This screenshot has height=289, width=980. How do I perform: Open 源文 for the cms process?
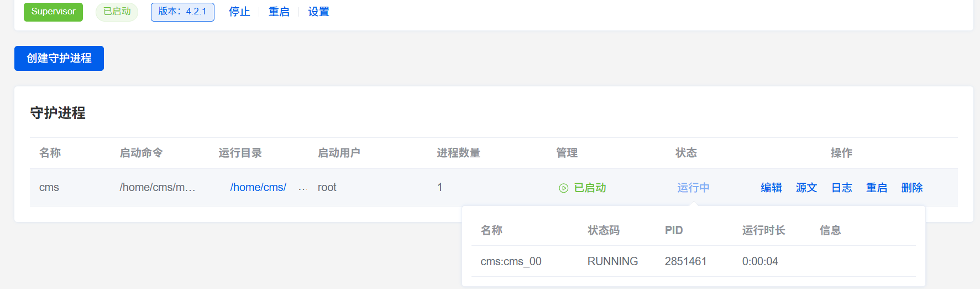806,188
